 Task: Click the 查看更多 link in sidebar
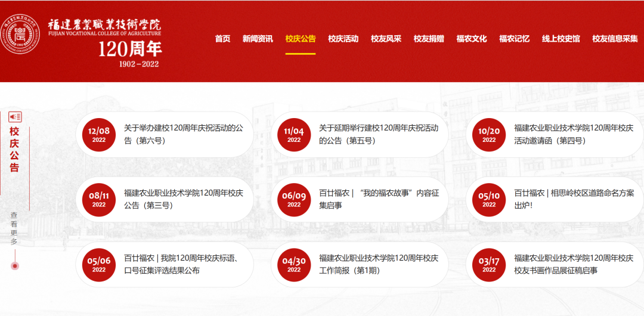pyautogui.click(x=14, y=228)
